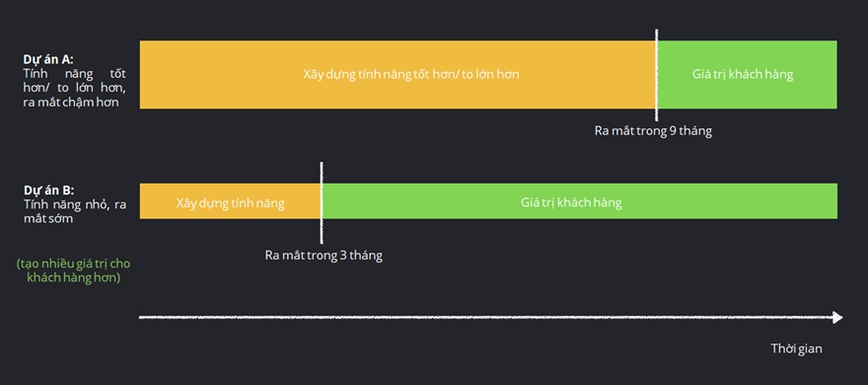Click the 'Tính năng nhỏ, ra mắt sớm' description
Screen dimensions: 868x385
pos(75,211)
